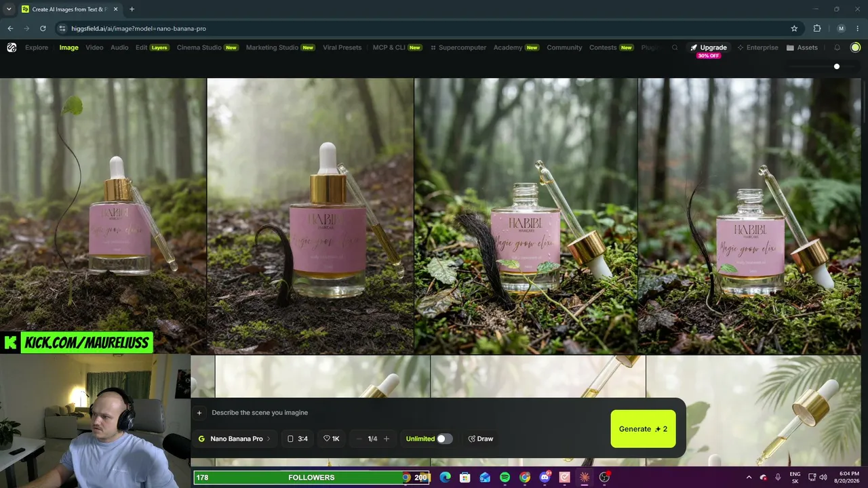The width and height of the screenshot is (868, 488).
Task: Open the 1K resolution selector
Action: click(331, 439)
